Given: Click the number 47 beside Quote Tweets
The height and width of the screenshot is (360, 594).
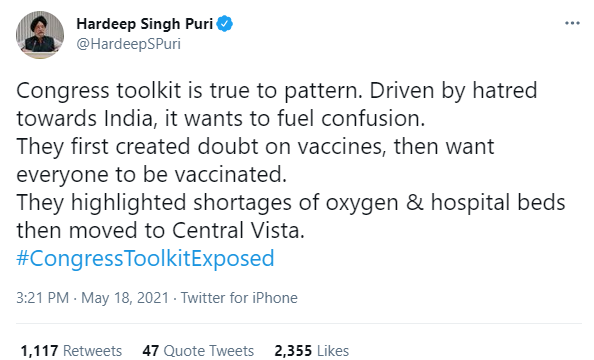Looking at the screenshot, I should click(x=151, y=351).
